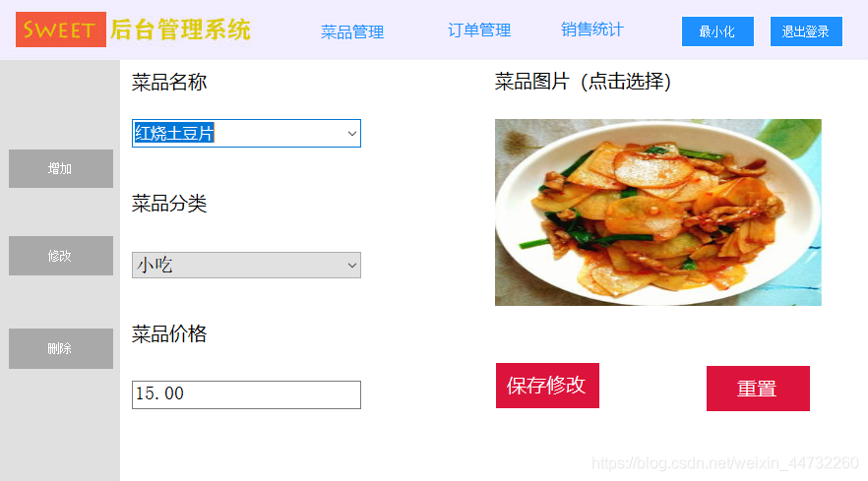Click the 菜品名称 label
This screenshot has height=481, width=868.
pos(169,83)
